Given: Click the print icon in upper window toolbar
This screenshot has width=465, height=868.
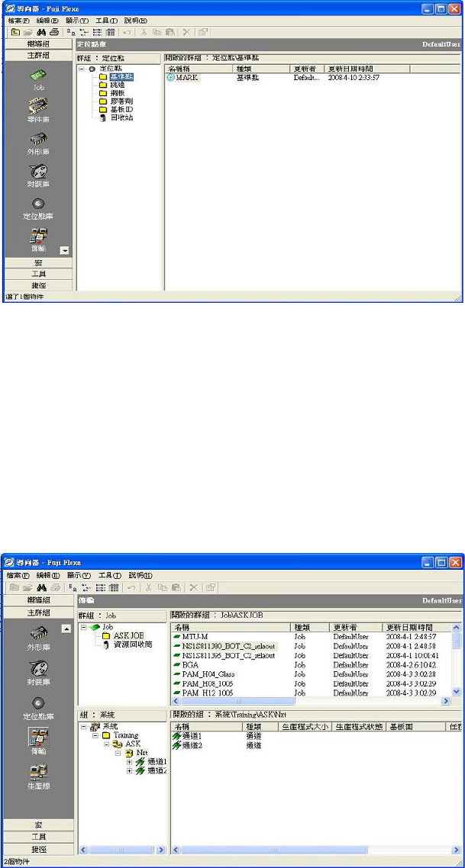Looking at the screenshot, I should (53, 32).
